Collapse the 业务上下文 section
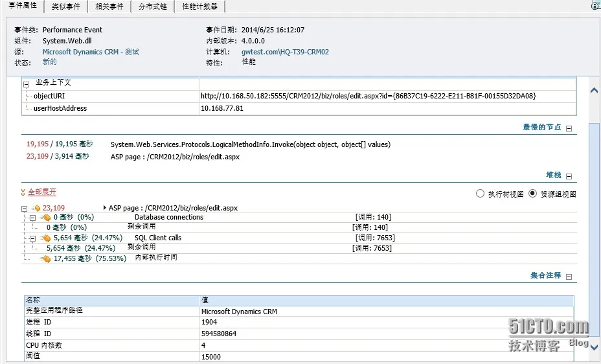601x364 pixels. [27, 84]
